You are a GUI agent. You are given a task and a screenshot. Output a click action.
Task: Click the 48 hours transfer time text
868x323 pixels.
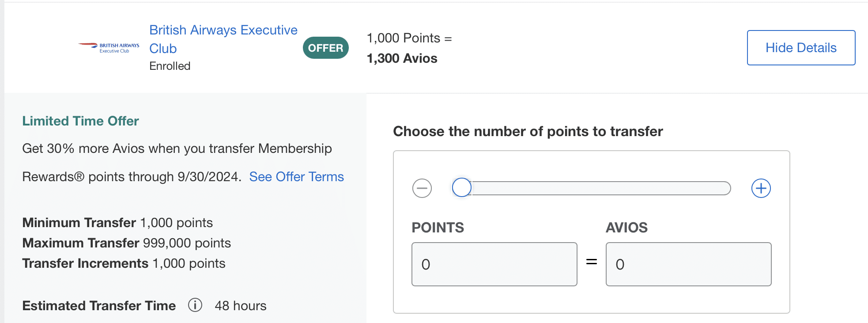point(241,306)
